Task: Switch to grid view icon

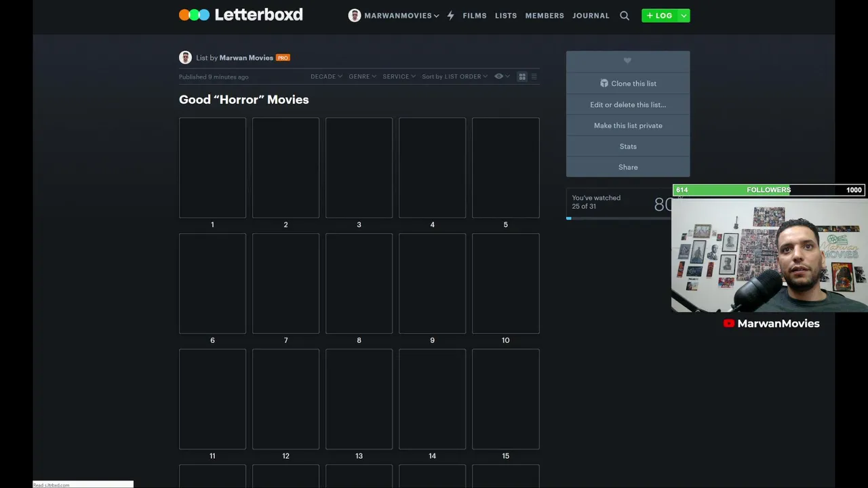Action: click(x=522, y=77)
